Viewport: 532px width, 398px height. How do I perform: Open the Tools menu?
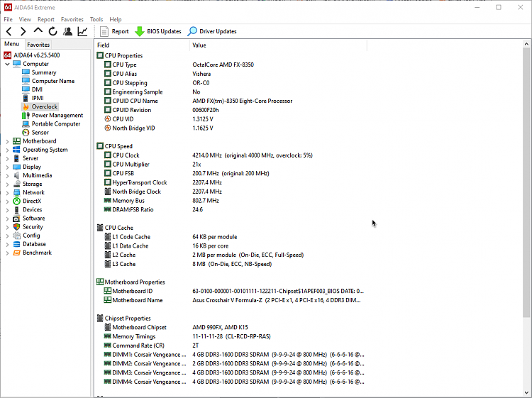(x=96, y=19)
